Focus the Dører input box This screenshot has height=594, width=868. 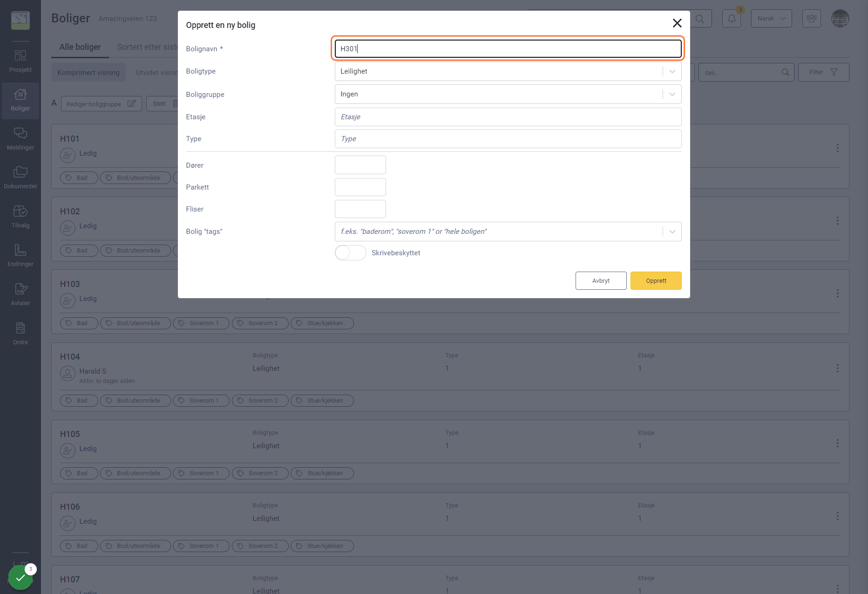click(360, 165)
